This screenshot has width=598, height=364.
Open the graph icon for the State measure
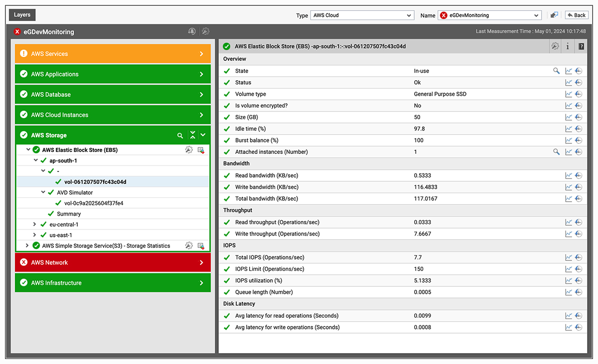pyautogui.click(x=569, y=71)
